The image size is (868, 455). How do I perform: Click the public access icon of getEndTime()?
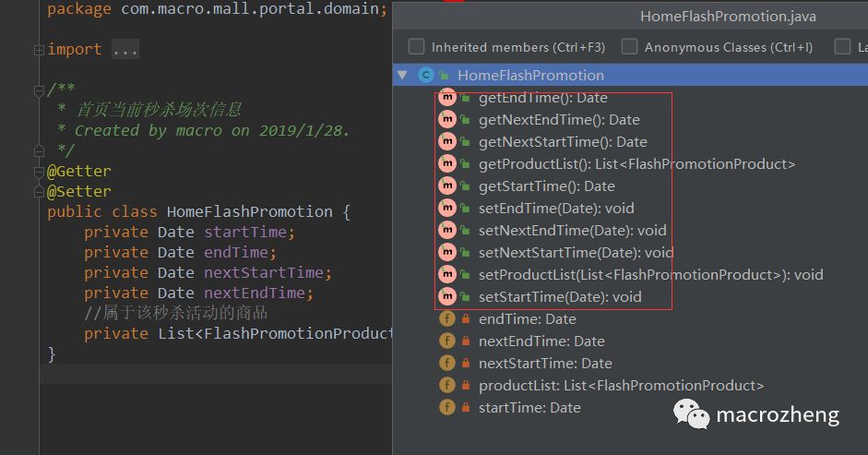466,98
